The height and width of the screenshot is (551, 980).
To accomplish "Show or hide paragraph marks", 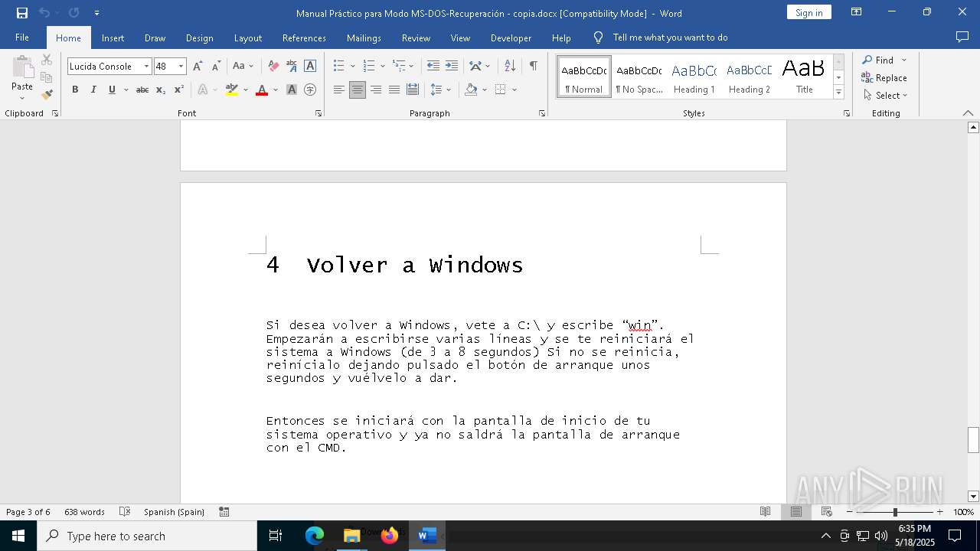I will (x=533, y=67).
